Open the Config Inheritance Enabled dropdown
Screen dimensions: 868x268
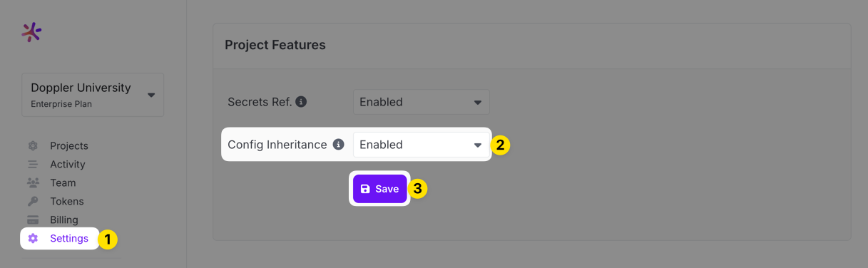[x=421, y=145]
